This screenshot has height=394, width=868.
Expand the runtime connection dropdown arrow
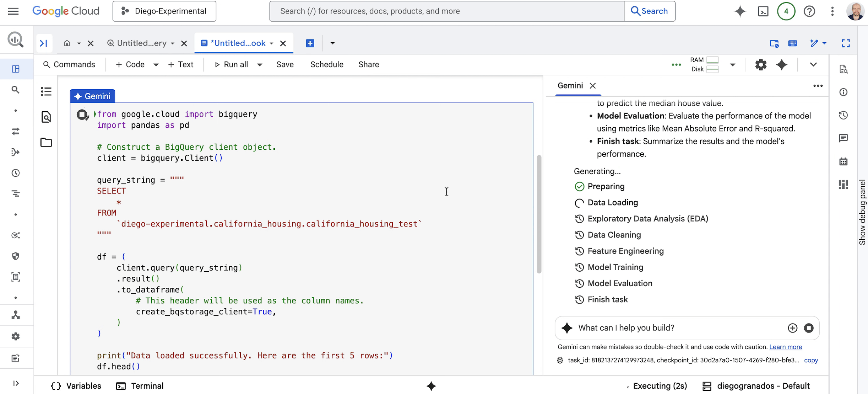[x=732, y=65]
